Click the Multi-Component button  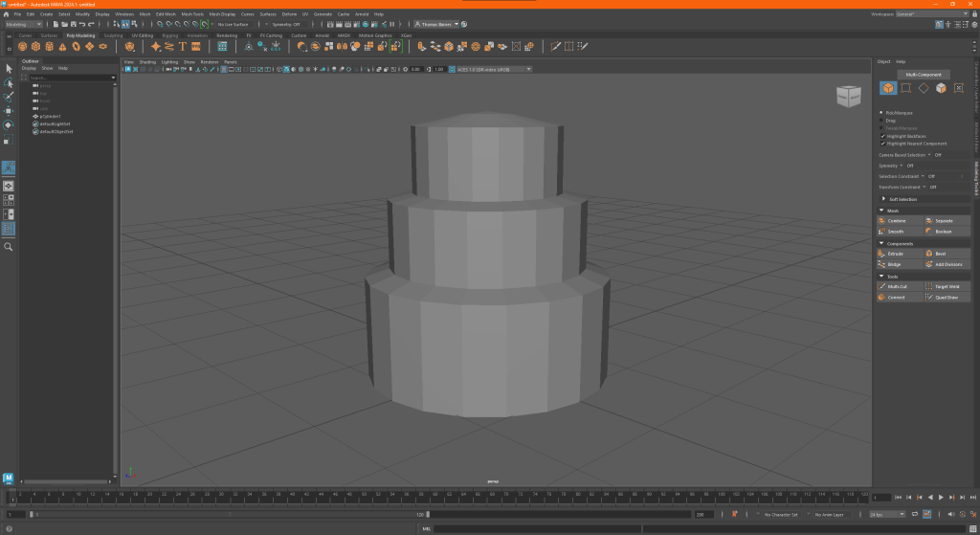pos(923,74)
